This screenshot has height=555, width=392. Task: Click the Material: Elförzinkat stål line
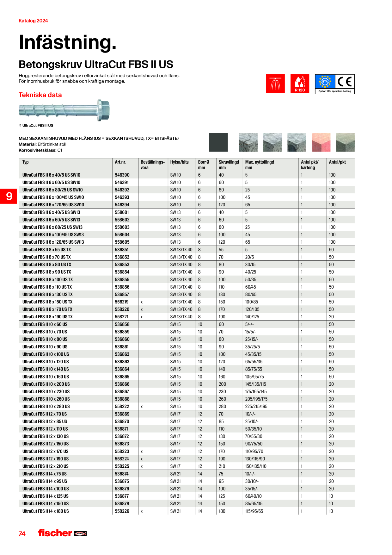pos(42,144)
